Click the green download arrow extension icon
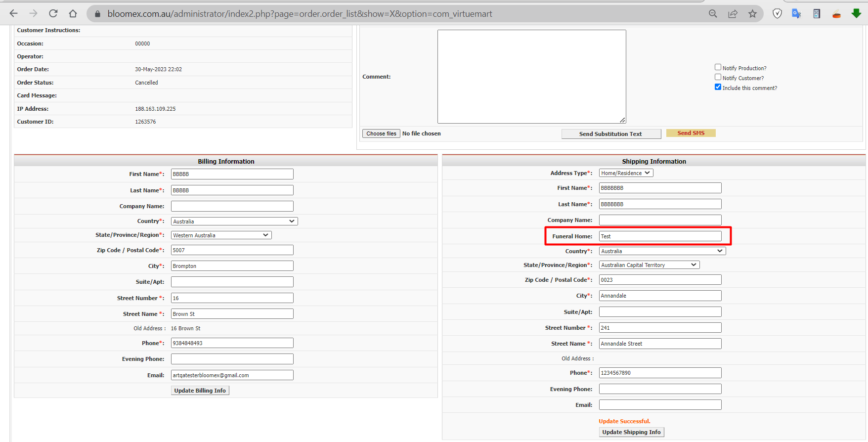The width and height of the screenshot is (868, 442). [x=857, y=13]
